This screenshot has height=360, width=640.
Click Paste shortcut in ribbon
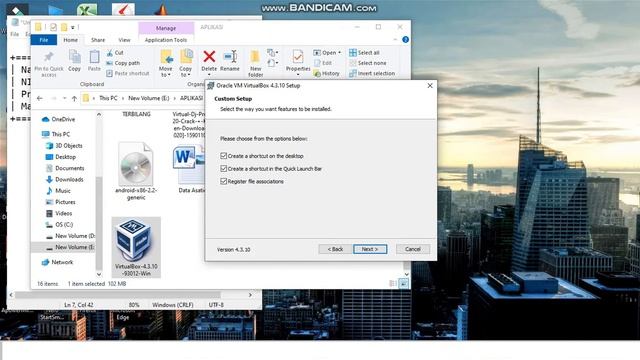128,73
